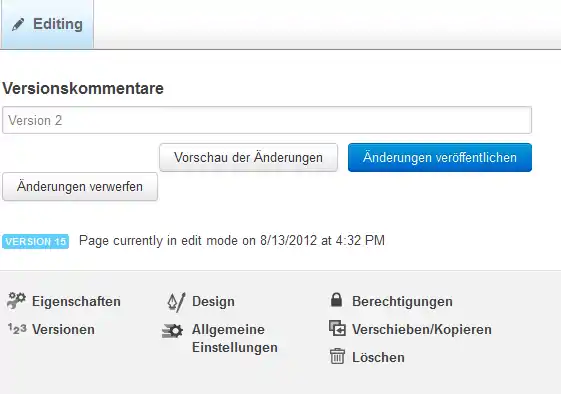Open Versionen link
This screenshot has height=394, width=561.
point(63,330)
